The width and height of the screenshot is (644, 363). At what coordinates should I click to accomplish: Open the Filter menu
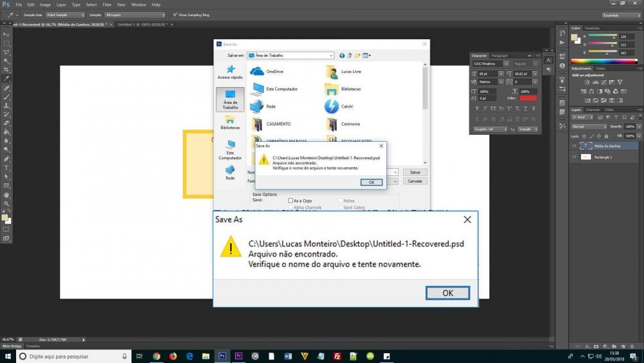pos(107,5)
